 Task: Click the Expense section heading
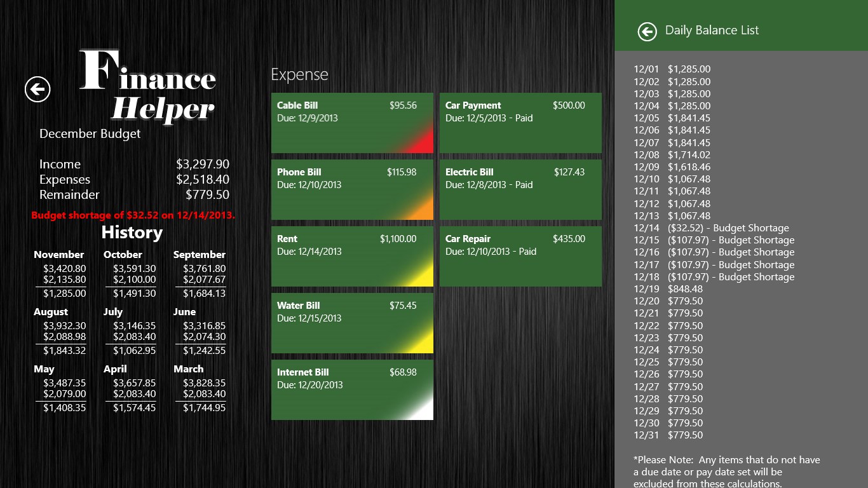pos(299,75)
